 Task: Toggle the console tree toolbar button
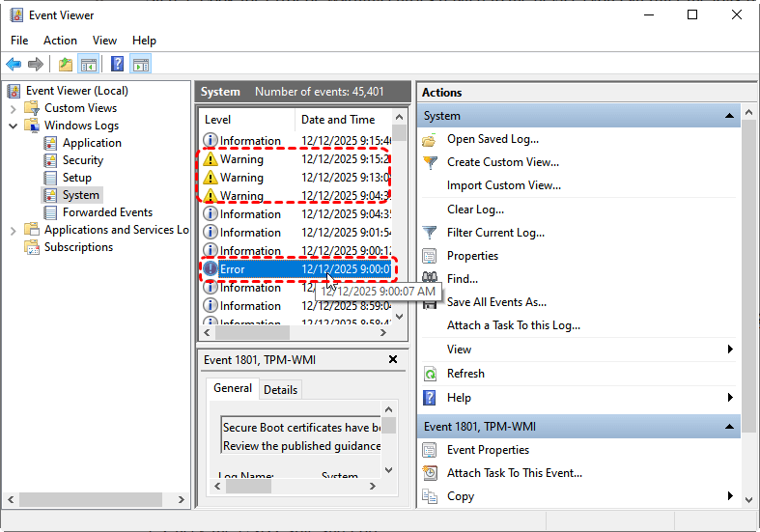89,65
